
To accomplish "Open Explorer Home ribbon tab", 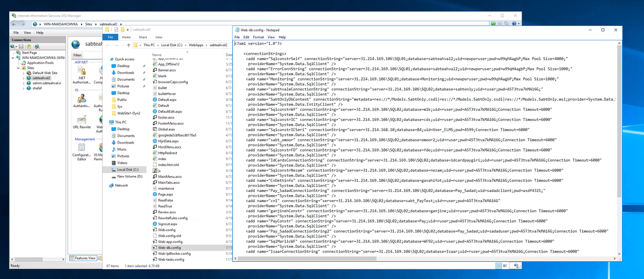I will tap(126, 37).
